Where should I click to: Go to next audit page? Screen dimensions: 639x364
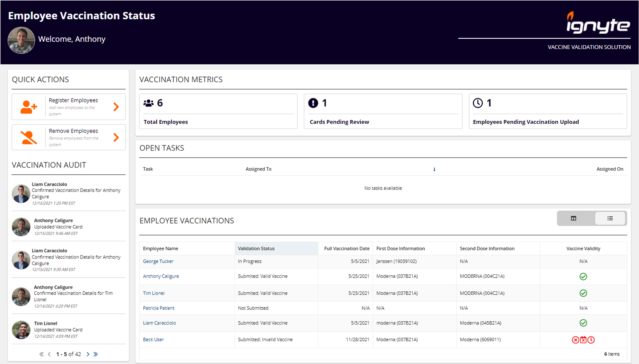(88, 354)
